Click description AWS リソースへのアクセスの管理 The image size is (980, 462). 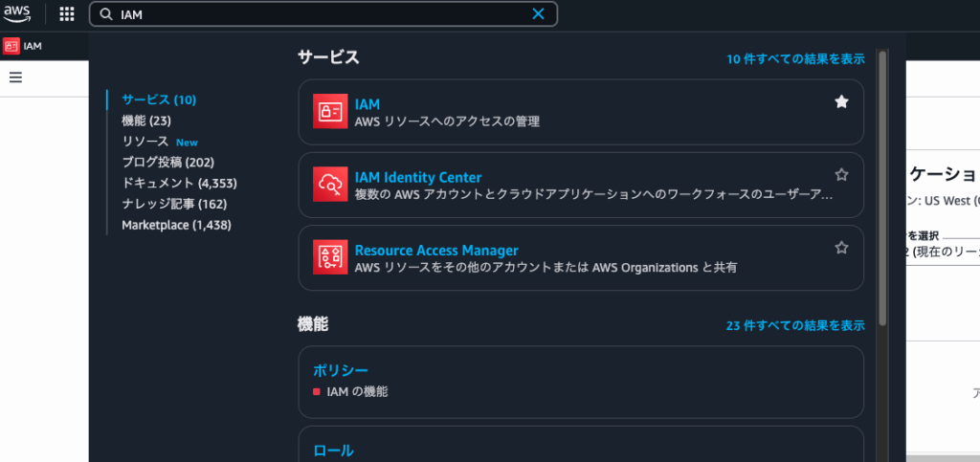(x=447, y=121)
